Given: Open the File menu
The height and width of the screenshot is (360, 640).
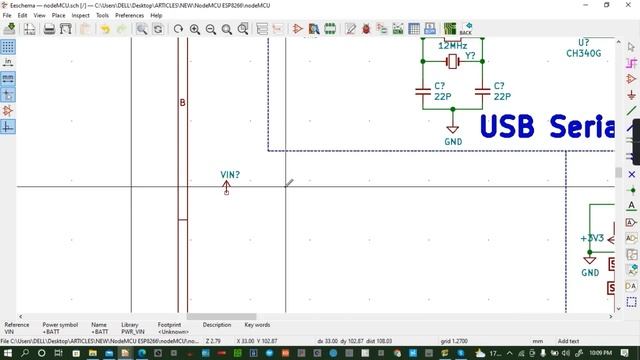Looking at the screenshot, I should pyautogui.click(x=7, y=15).
